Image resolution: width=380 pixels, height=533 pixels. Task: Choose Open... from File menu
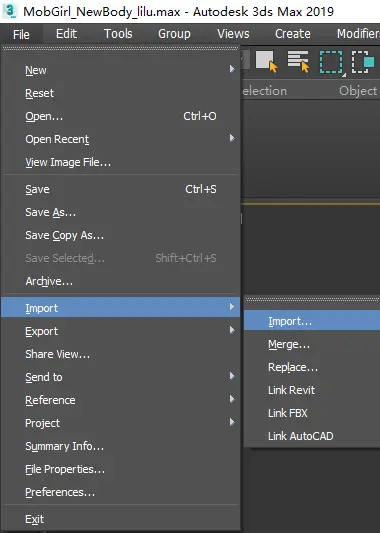[121, 116]
